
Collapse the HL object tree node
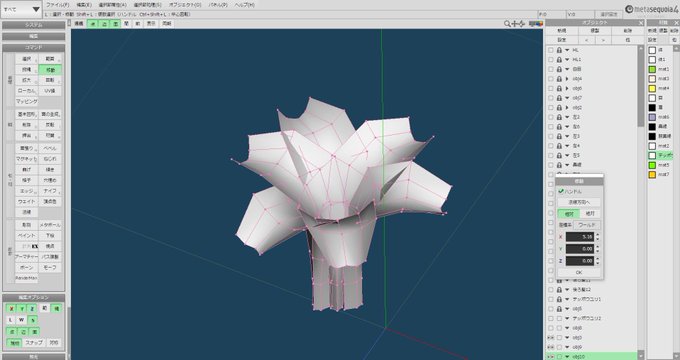pos(567,50)
